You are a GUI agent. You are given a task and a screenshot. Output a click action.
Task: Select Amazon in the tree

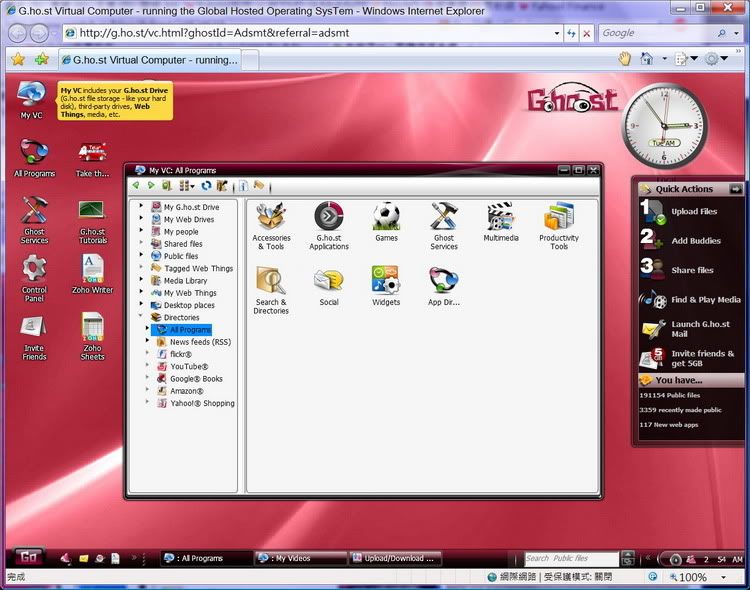[187, 391]
